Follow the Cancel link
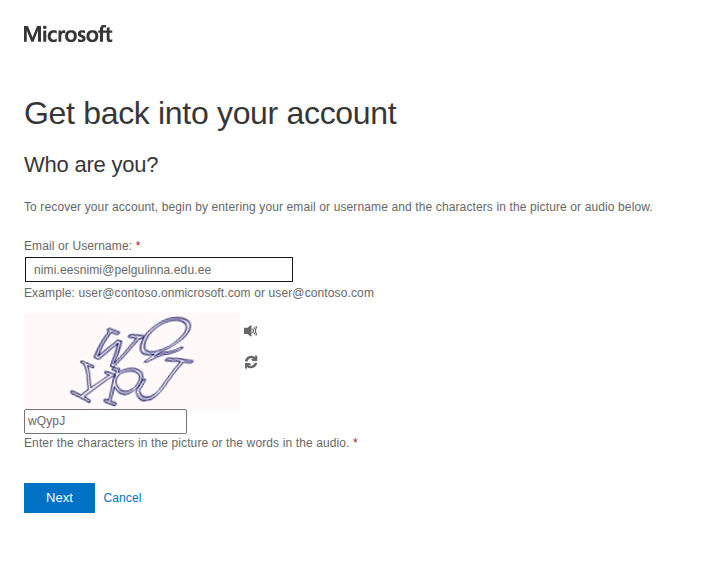This screenshot has width=721, height=574. [x=122, y=498]
